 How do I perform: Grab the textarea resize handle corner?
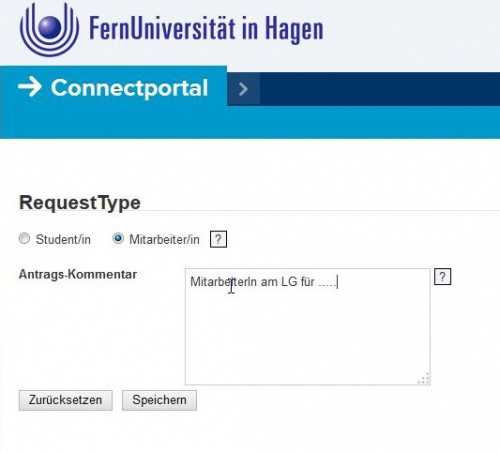424,379
